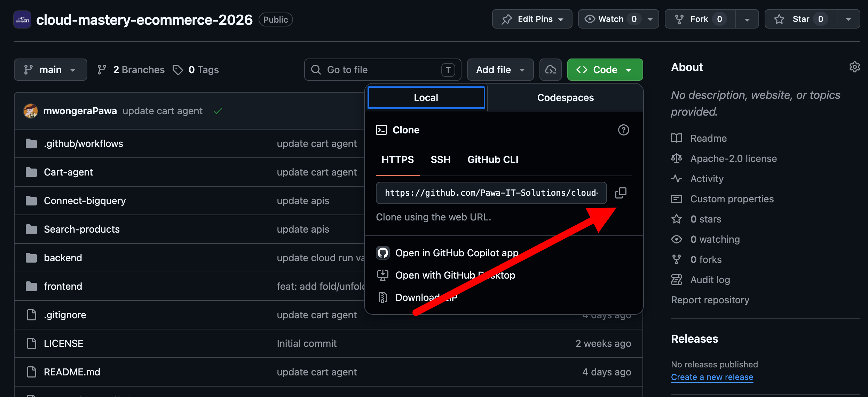Click Create a new release link
Image resolution: width=868 pixels, height=397 pixels.
[x=712, y=377]
